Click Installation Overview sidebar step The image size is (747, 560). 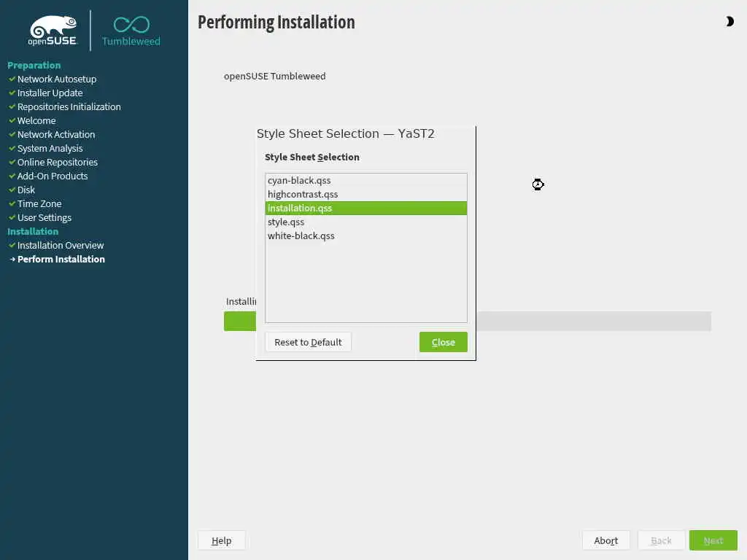(x=61, y=245)
